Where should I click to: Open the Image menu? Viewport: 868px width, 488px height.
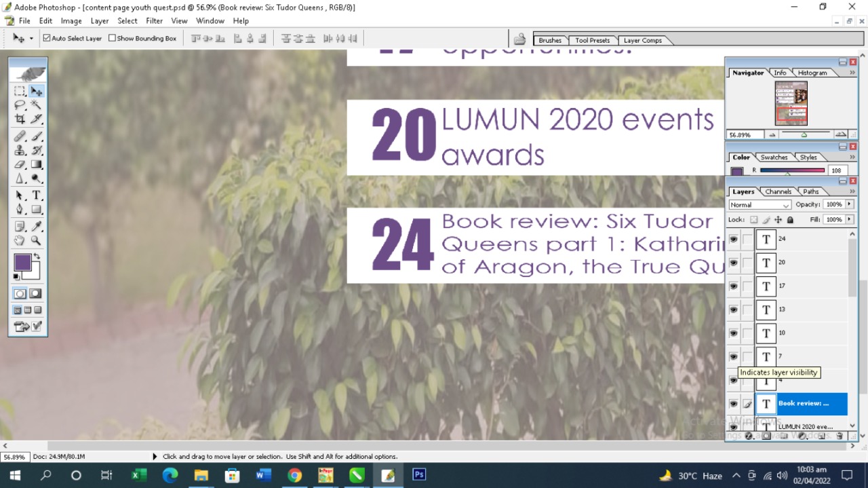[x=71, y=21]
